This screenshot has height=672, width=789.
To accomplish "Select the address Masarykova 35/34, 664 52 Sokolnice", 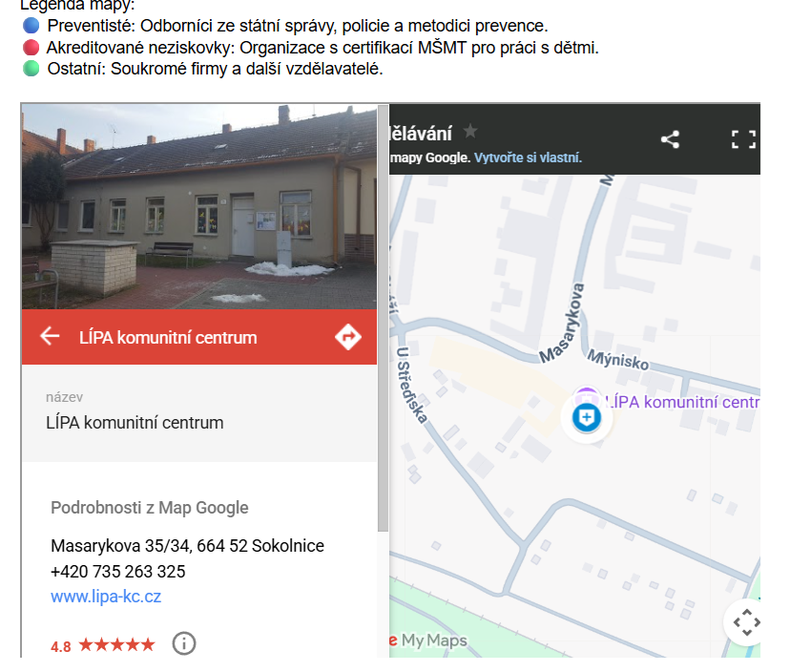I will tap(188, 546).
